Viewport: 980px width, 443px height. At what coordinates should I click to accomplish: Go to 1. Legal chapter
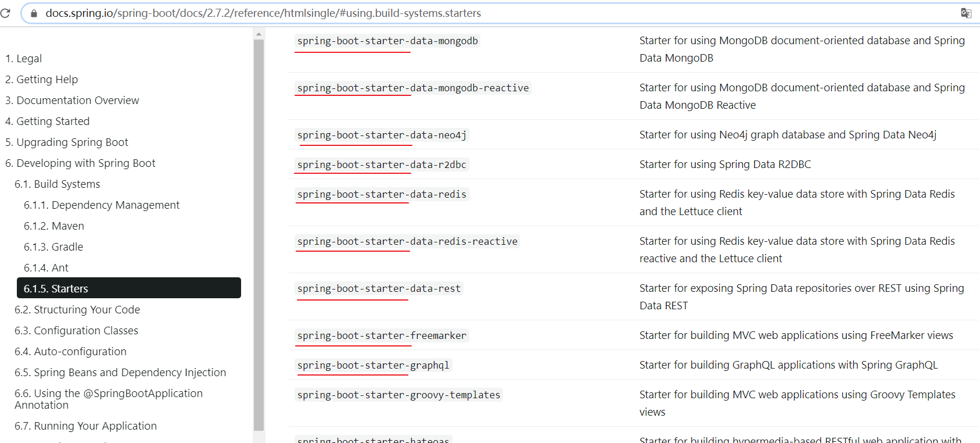(23, 59)
